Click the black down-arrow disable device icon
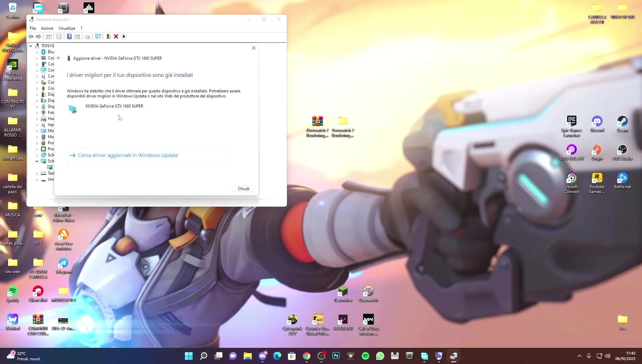Viewport: 642px width, 364px height. [x=124, y=37]
